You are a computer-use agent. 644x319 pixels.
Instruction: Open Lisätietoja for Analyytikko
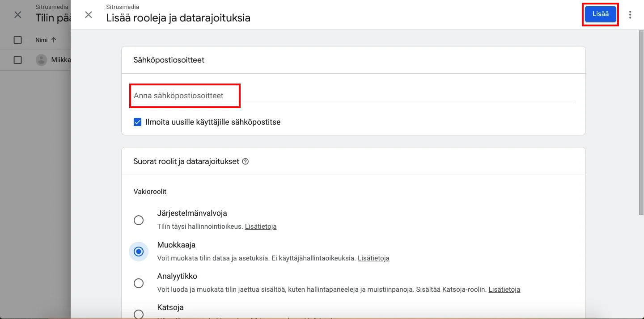[504, 290]
